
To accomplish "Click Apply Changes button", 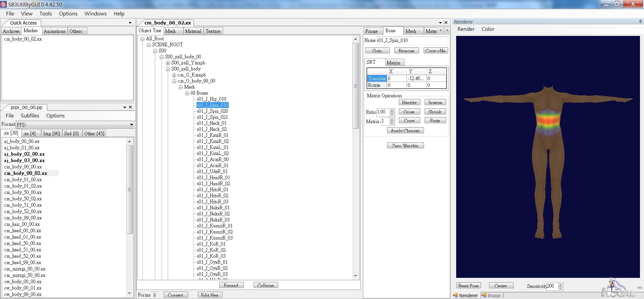I will [405, 131].
